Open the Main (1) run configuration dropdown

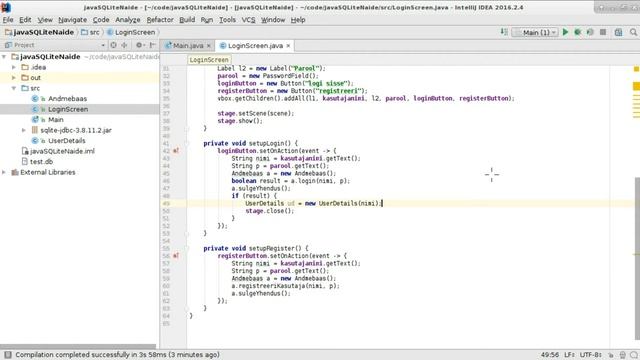click(536, 32)
